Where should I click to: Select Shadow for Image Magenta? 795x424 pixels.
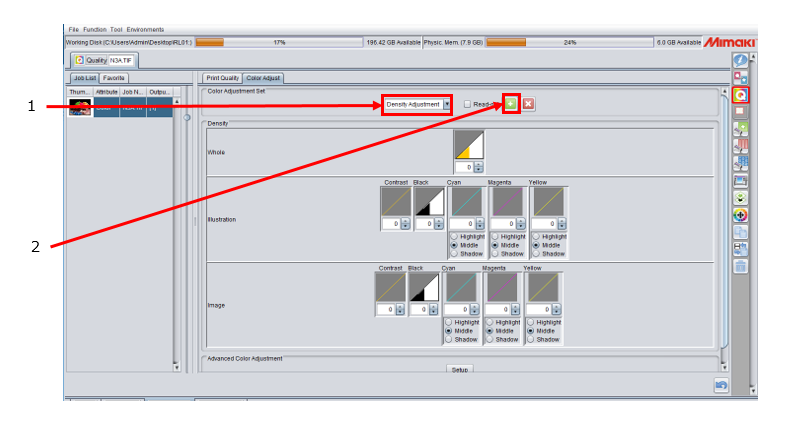coord(490,339)
